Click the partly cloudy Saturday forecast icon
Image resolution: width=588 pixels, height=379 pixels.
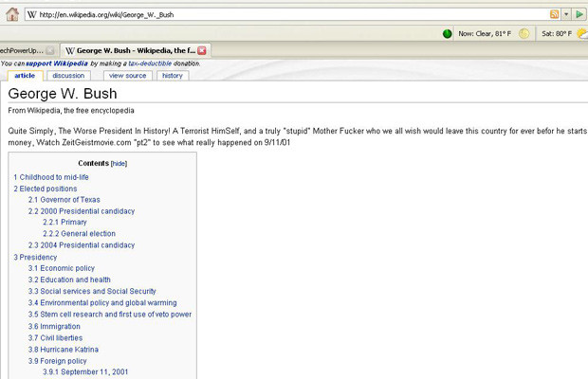(582, 34)
